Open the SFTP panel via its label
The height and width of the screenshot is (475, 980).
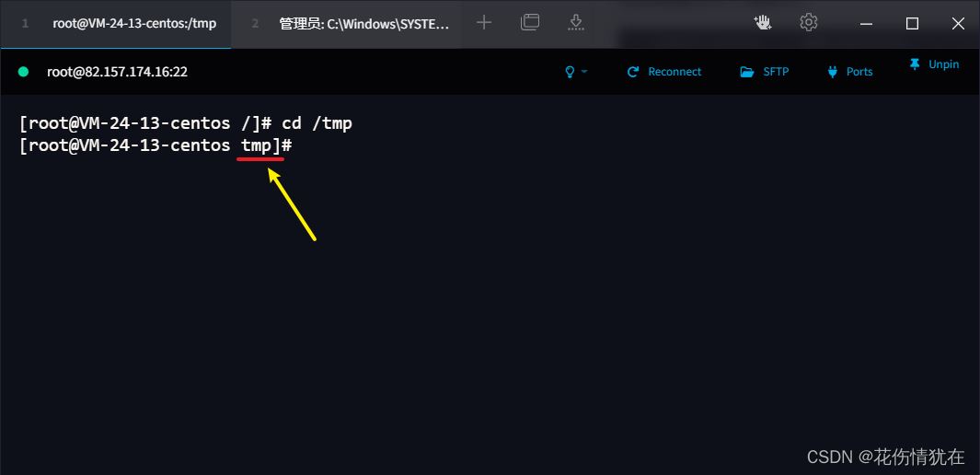pos(776,72)
